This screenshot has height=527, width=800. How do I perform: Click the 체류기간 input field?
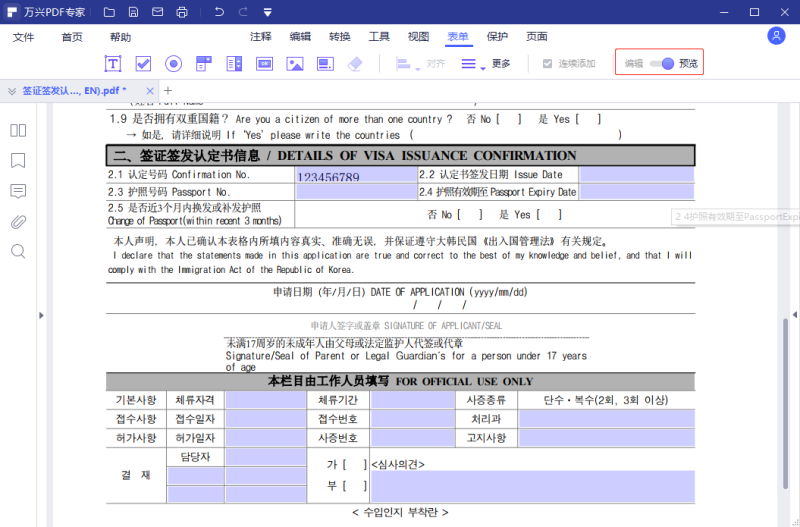click(413, 400)
